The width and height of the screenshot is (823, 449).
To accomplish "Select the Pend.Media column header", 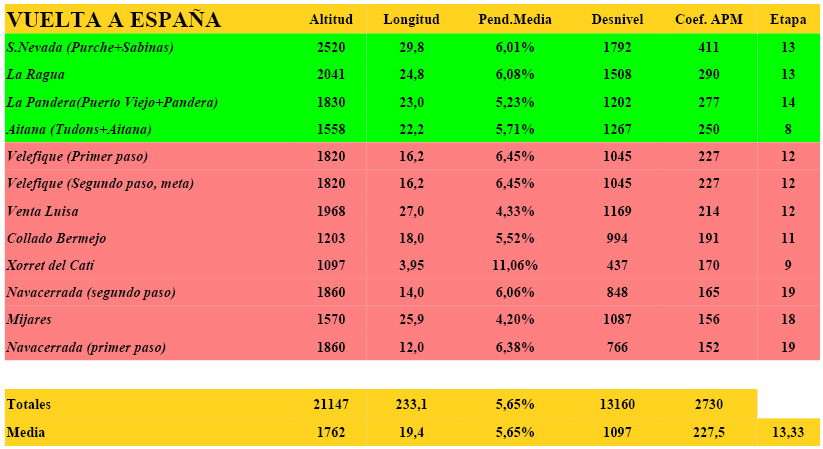I will (515, 20).
